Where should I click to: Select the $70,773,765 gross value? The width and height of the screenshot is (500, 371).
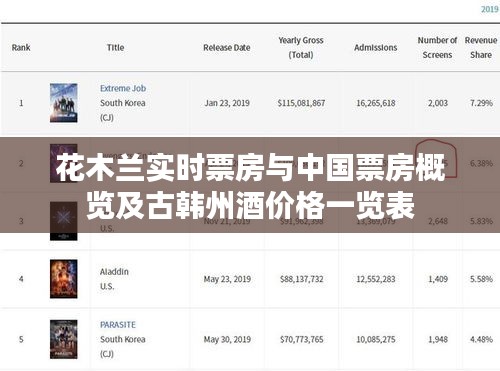click(x=302, y=339)
